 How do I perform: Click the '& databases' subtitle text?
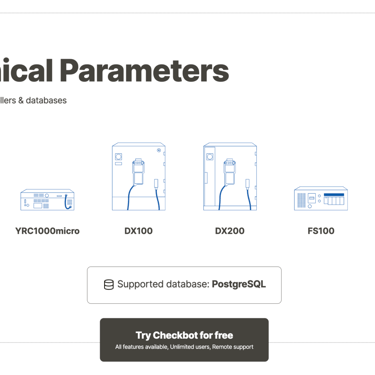pos(42,100)
